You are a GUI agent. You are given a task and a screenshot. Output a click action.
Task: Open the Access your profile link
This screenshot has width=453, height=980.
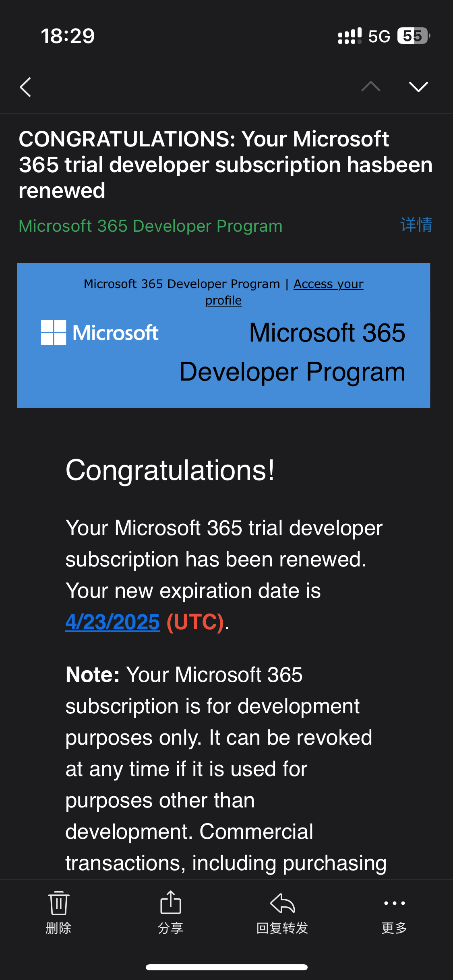(x=284, y=292)
